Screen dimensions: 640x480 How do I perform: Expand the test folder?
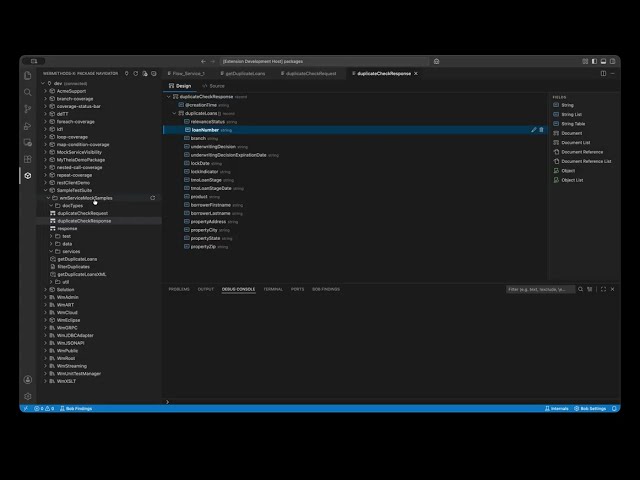tap(51, 236)
